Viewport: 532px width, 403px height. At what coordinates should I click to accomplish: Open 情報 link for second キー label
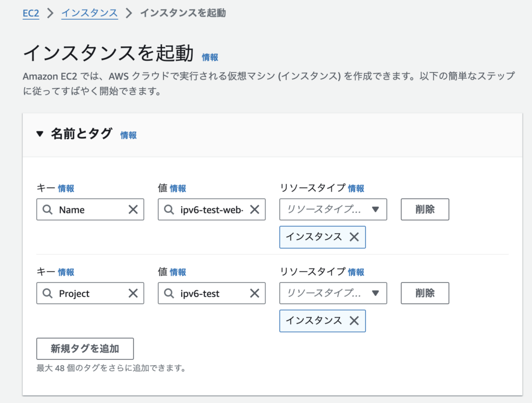[66, 273]
